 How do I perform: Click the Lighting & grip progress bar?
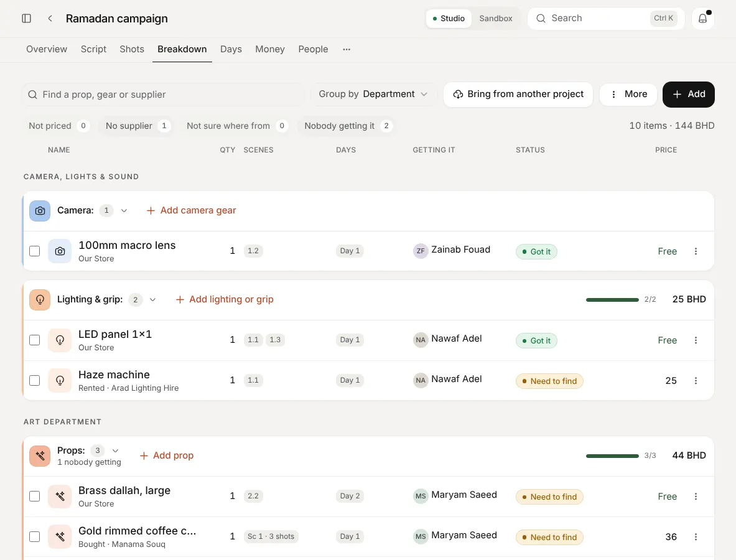click(612, 299)
